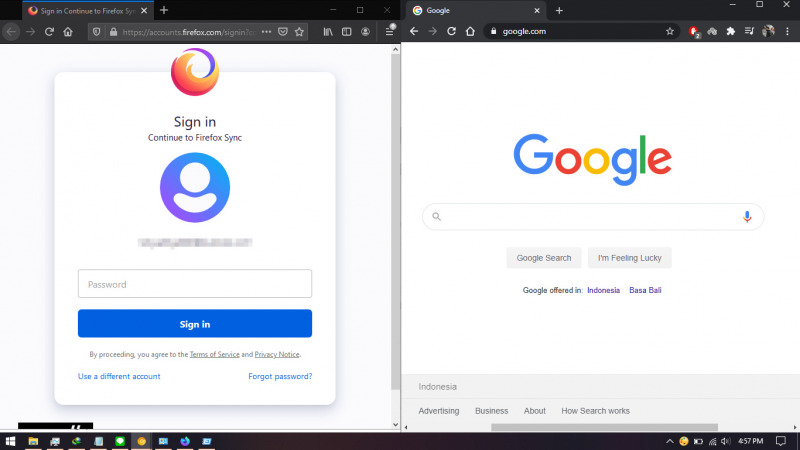Bookmark this page with Firefox star
800x450 pixels.
click(x=299, y=32)
